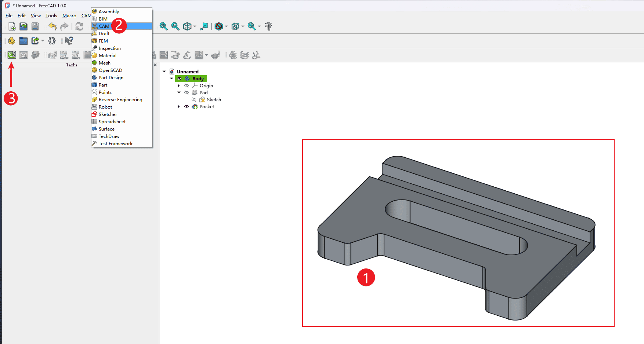Select CAM in the workbench list
The width and height of the screenshot is (644, 344).
tap(104, 26)
